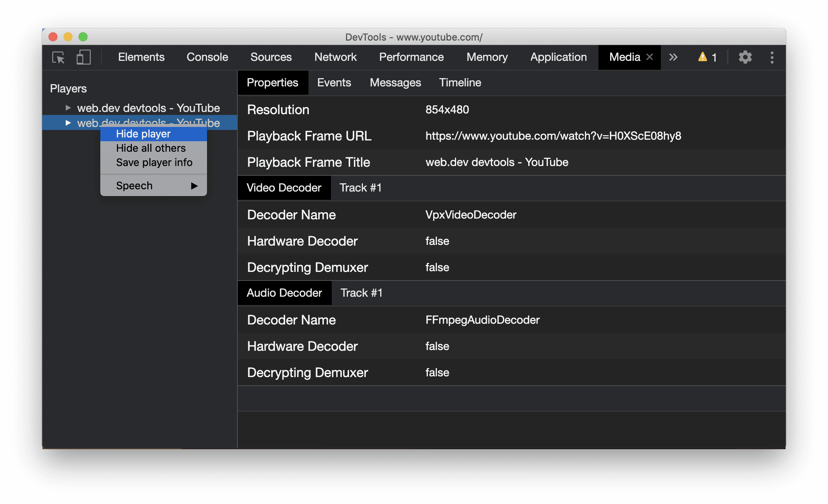This screenshot has width=828, height=504.
Task: Click the Elements panel icon
Action: [x=140, y=57]
